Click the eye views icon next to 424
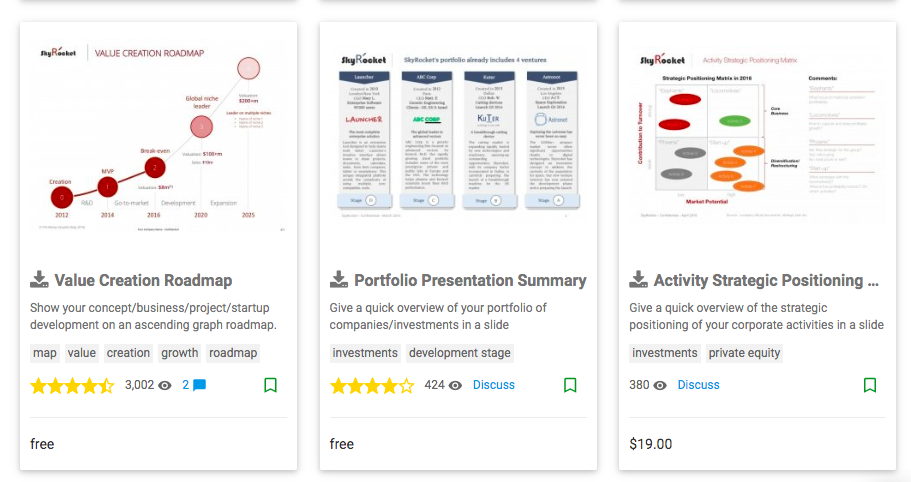The width and height of the screenshot is (911, 482). [456, 386]
